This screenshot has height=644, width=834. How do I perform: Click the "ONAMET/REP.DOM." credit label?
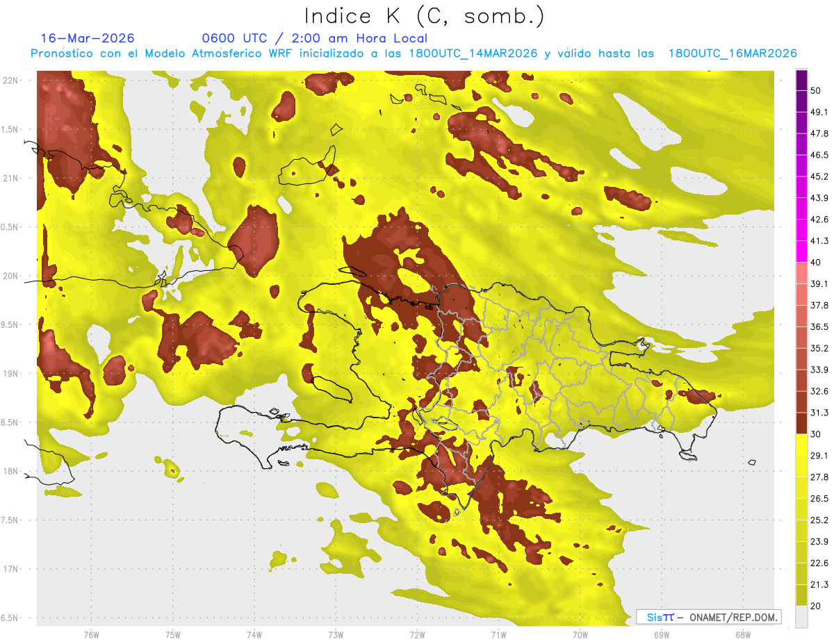(x=733, y=617)
